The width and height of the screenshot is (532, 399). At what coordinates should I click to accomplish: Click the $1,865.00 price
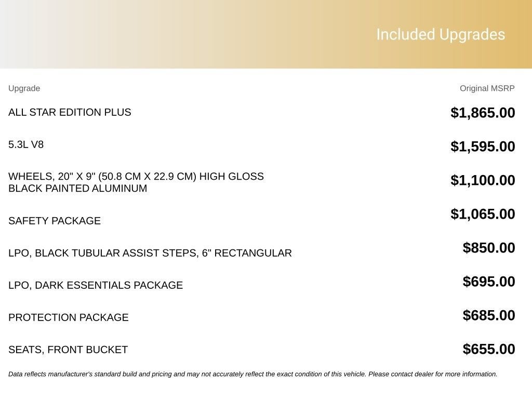[x=483, y=113]
